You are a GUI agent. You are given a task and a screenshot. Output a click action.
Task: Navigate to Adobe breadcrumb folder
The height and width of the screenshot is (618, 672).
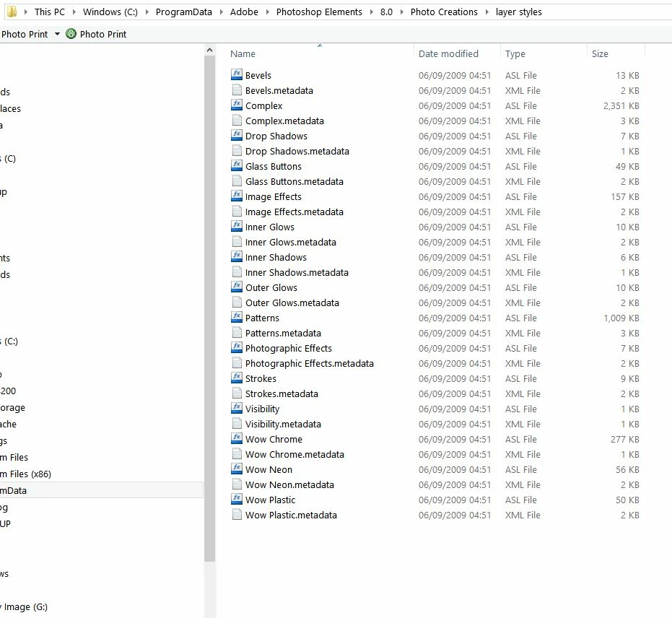(244, 12)
